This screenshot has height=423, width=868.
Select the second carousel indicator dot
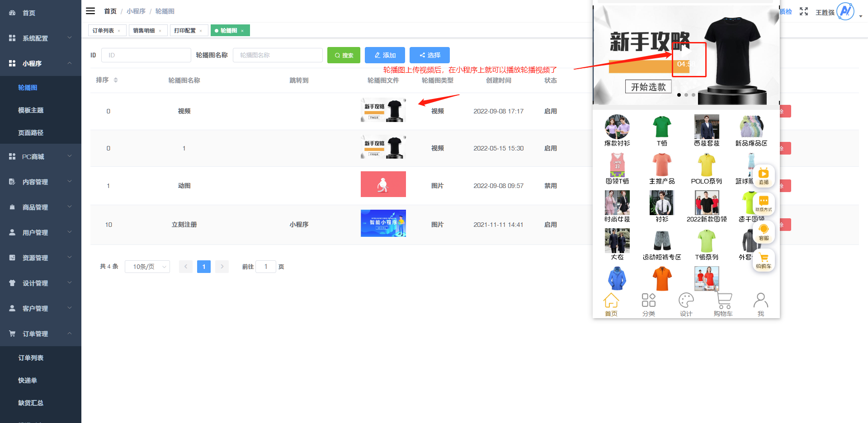tap(686, 95)
